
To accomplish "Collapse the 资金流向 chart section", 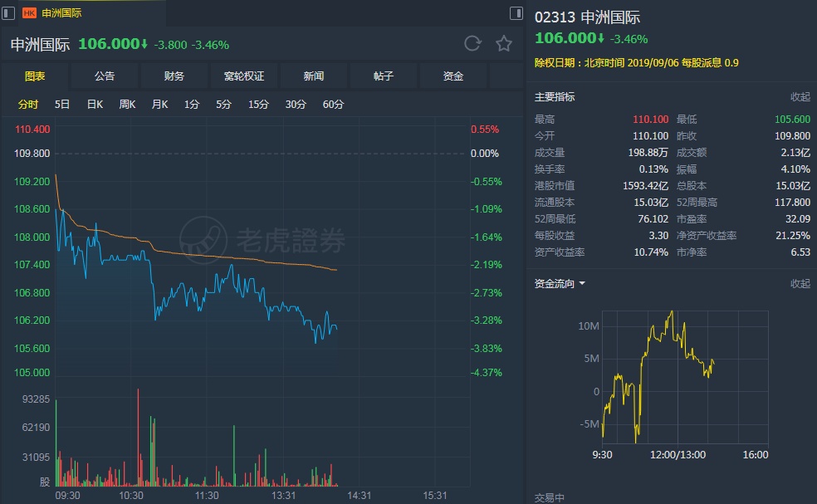I will [x=800, y=284].
